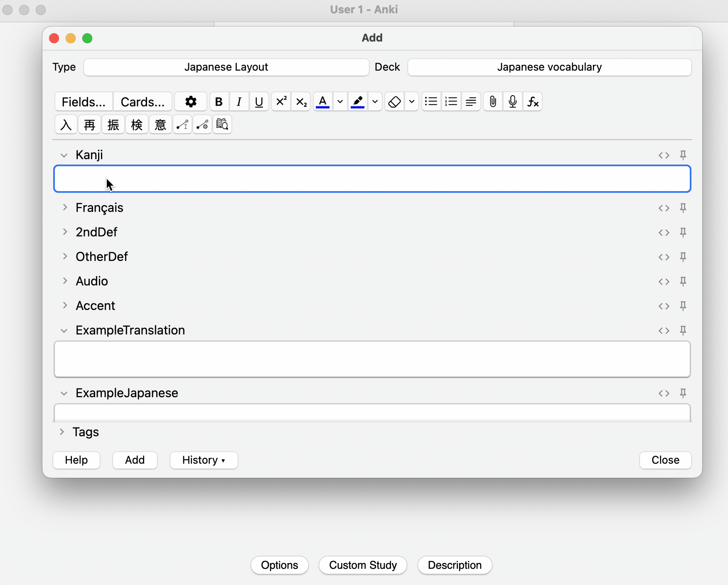Toggle HTML editor for Audio field
The image size is (728, 585).
click(664, 282)
